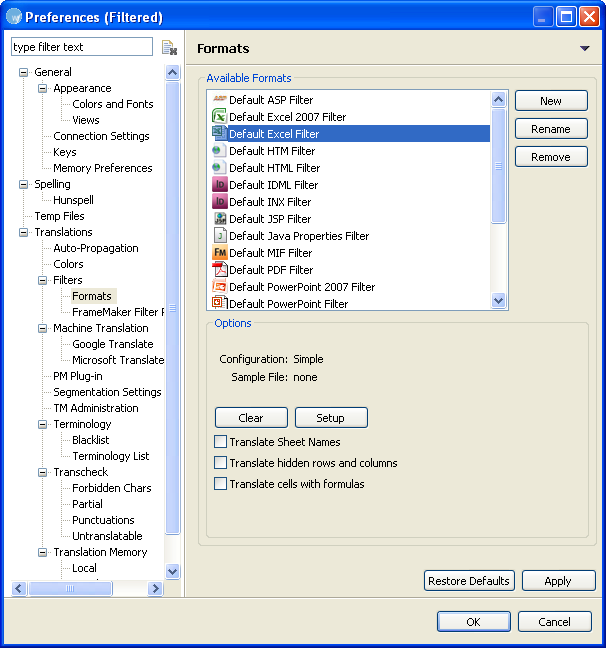
Task: Open Segmentation Settings page
Action: [107, 392]
